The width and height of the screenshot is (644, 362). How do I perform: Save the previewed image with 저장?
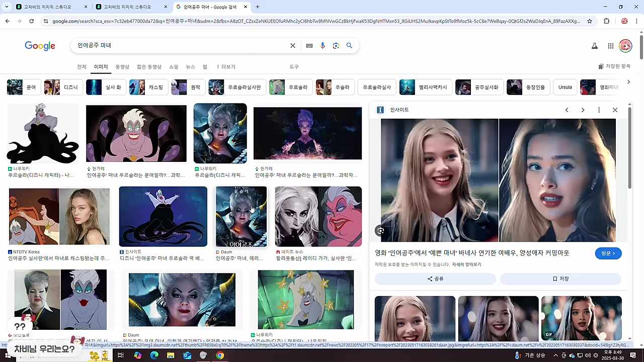coord(560,279)
